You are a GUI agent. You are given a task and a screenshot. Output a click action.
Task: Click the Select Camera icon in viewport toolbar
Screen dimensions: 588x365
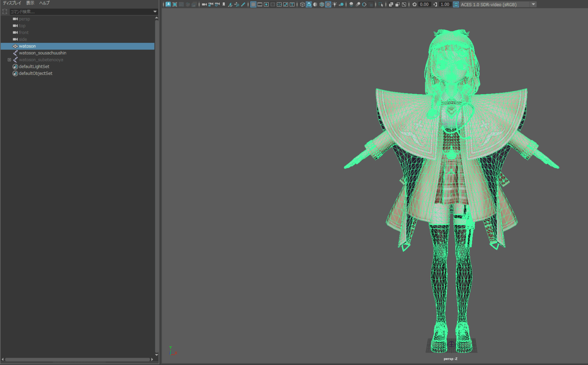(204, 5)
